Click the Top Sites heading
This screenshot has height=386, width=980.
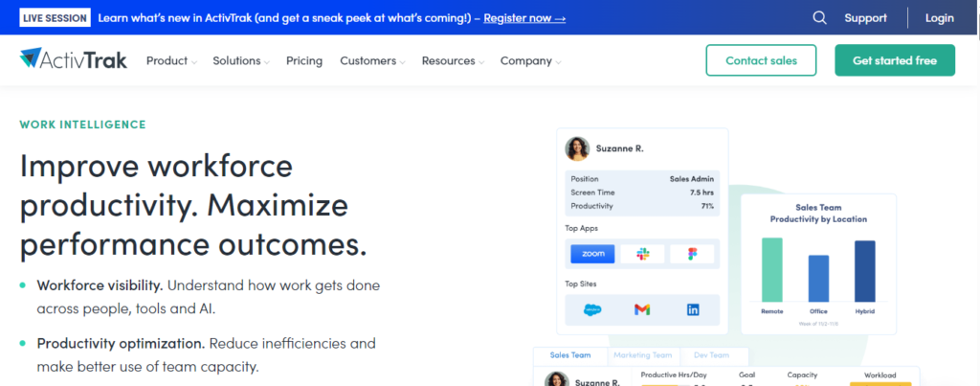click(x=581, y=284)
